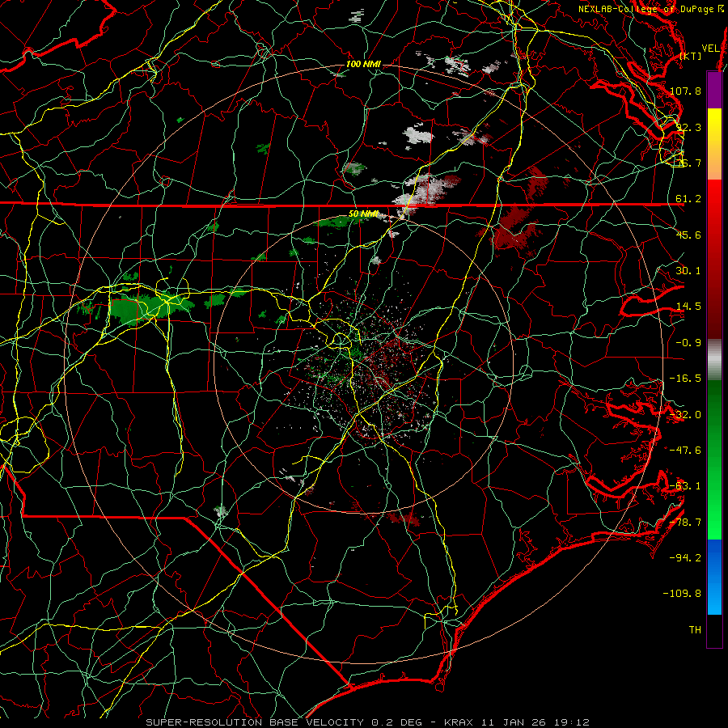Click the 100 NMI range ring label
This screenshot has width=728, height=728.
click(x=363, y=64)
